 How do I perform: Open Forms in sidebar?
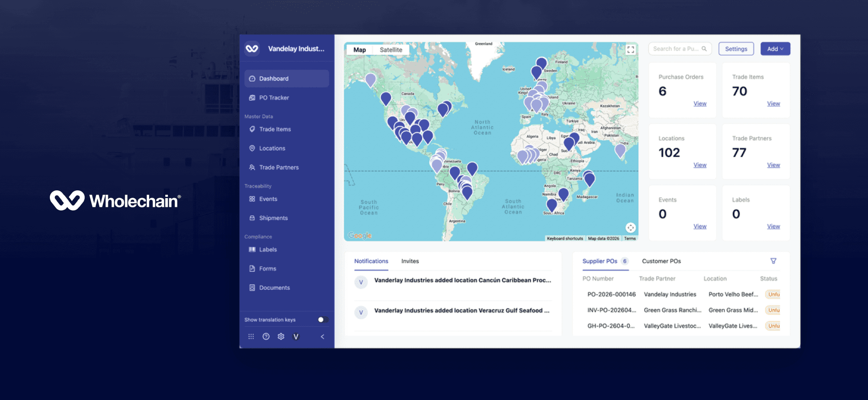[287, 269]
